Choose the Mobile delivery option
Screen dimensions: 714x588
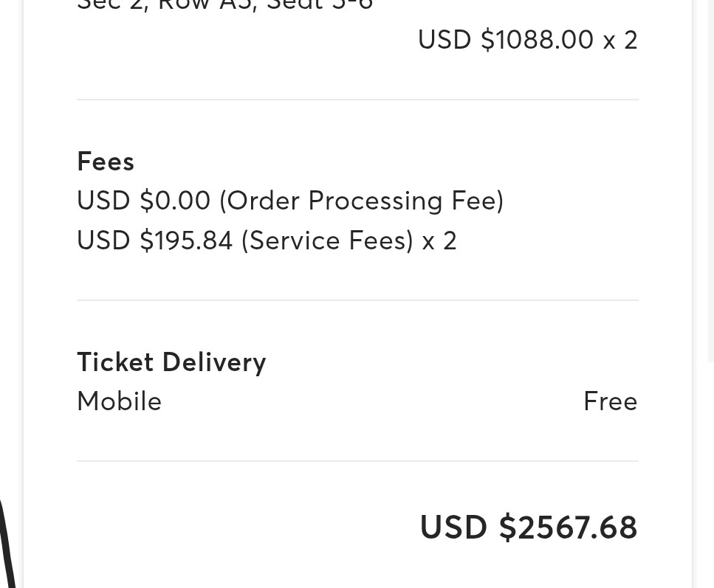point(120,401)
